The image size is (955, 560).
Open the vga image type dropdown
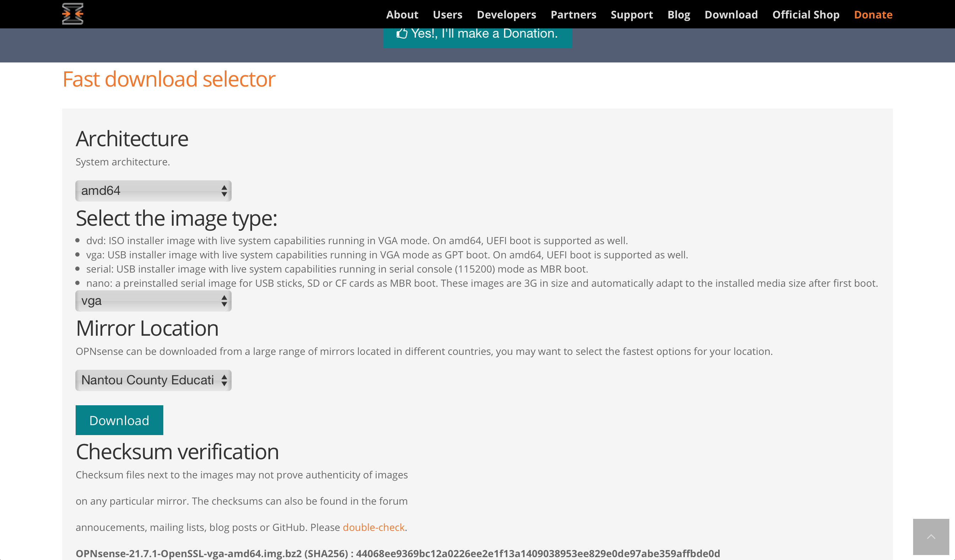[153, 301]
